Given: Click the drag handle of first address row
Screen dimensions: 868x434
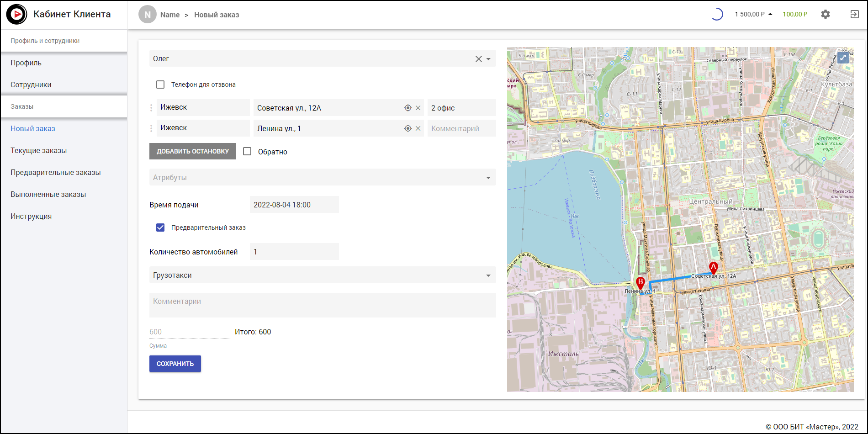Looking at the screenshot, I should coord(152,108).
